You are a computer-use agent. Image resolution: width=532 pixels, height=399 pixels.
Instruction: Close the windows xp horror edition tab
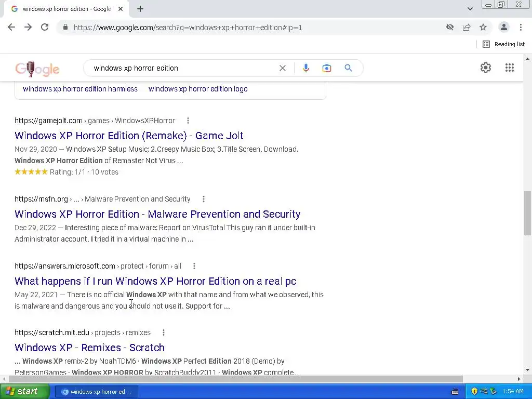click(x=121, y=9)
